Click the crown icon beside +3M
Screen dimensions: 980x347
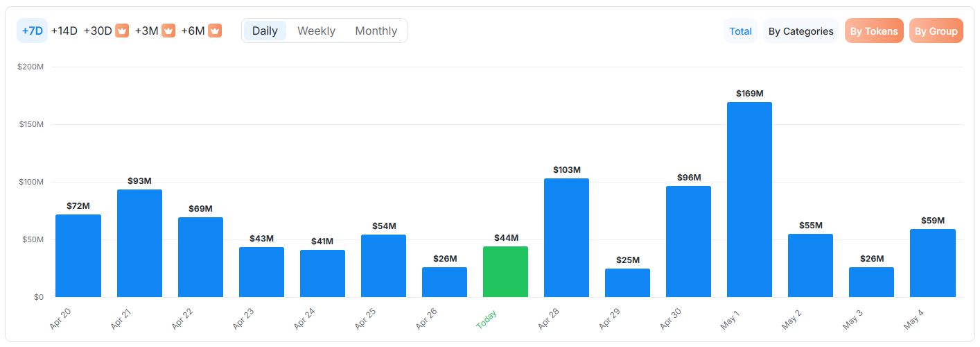click(x=168, y=31)
